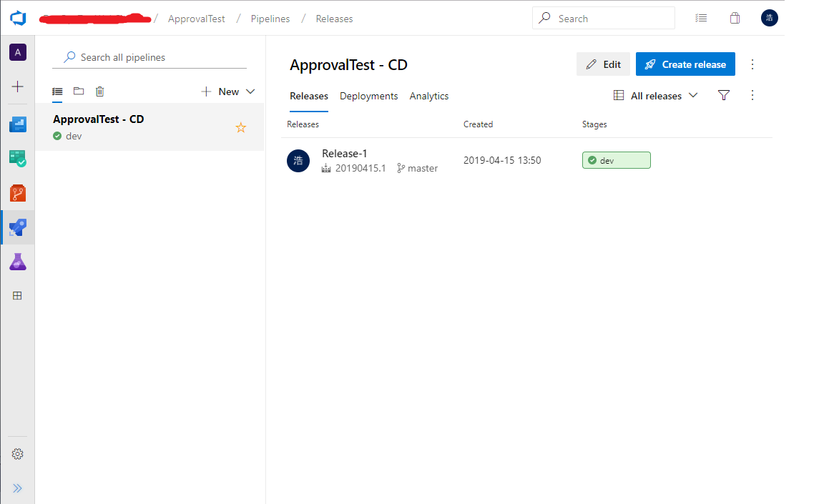Open the Pipelines rocket hub icon
This screenshot has width=824, height=504.
tap(18, 227)
